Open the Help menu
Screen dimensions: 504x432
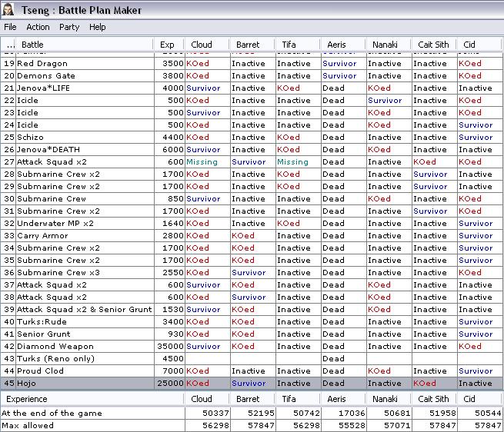click(x=98, y=27)
